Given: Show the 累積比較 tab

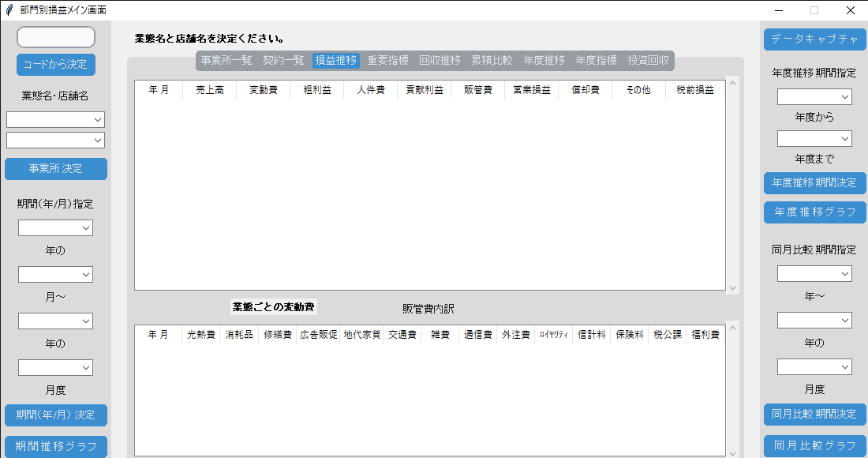Looking at the screenshot, I should [x=492, y=61].
